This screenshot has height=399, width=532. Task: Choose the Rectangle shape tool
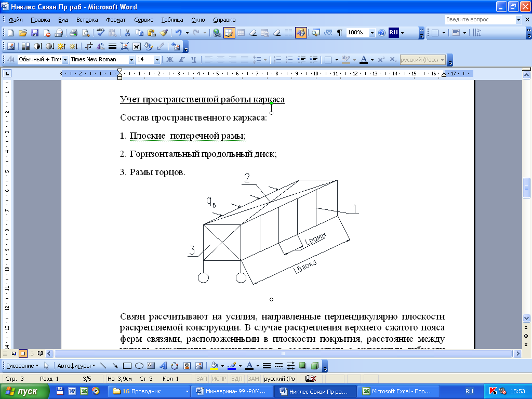click(x=127, y=366)
